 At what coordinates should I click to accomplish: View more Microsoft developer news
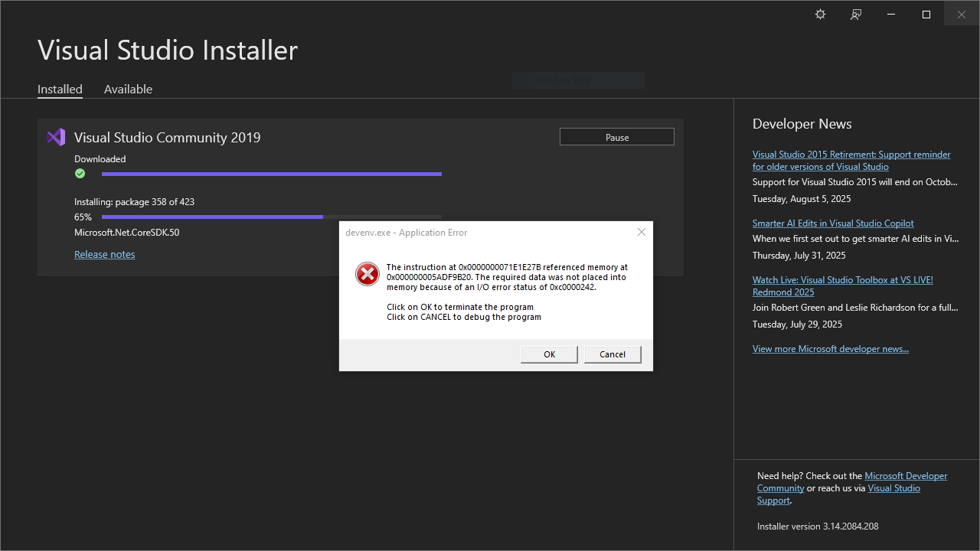tap(831, 349)
